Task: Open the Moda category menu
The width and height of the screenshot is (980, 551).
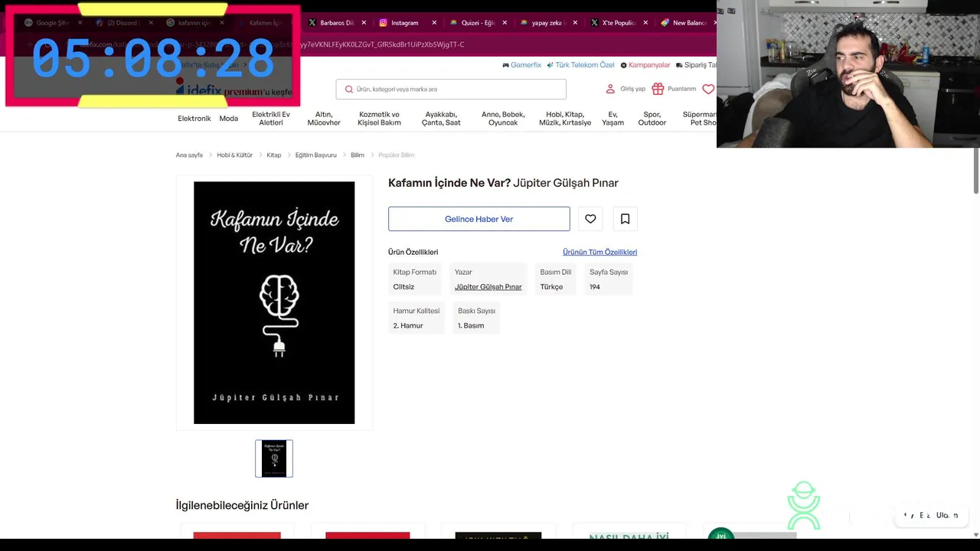Action: point(228,119)
